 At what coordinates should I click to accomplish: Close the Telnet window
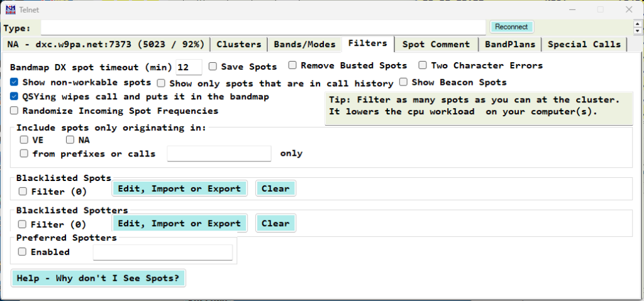(x=629, y=9)
